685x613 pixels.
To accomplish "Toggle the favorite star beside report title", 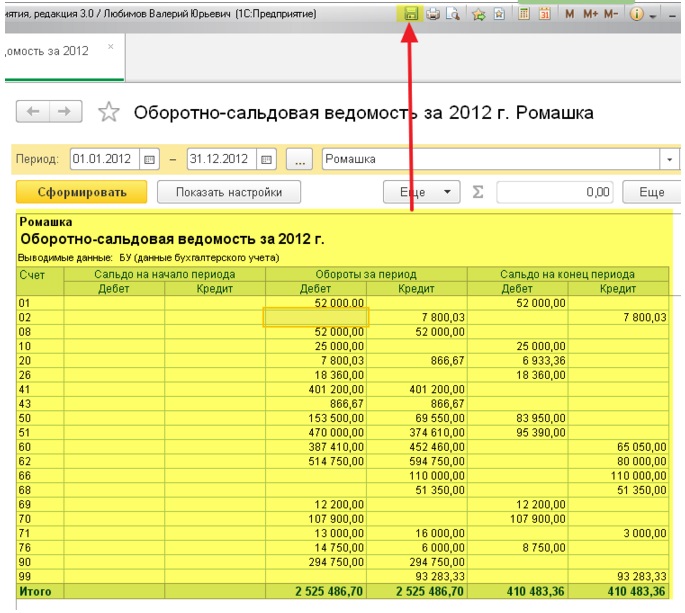I will (108, 112).
